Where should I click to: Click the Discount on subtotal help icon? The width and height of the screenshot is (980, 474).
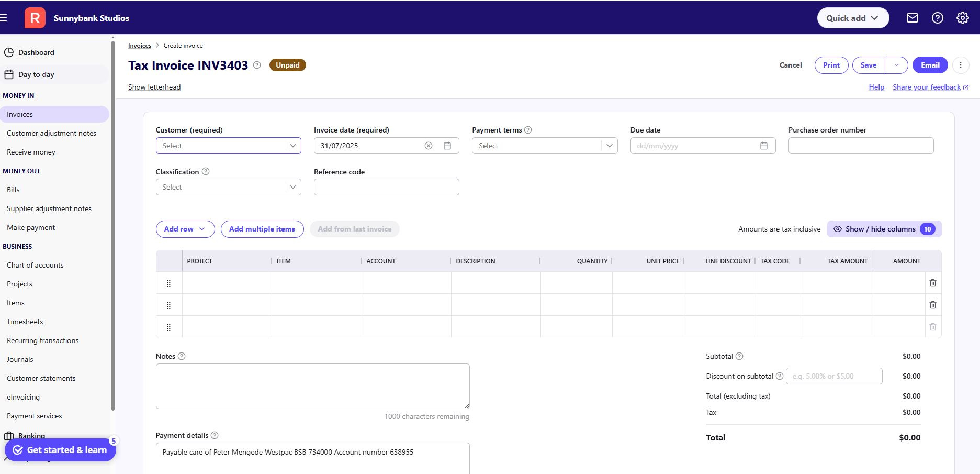(780, 376)
